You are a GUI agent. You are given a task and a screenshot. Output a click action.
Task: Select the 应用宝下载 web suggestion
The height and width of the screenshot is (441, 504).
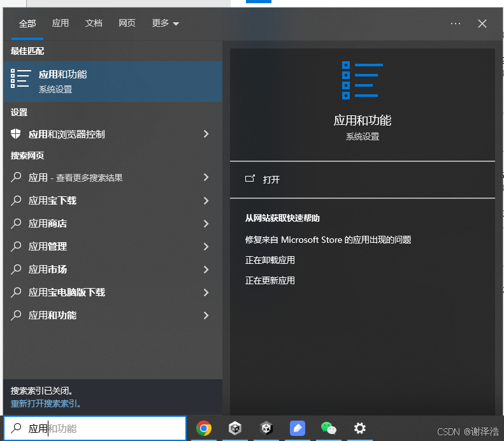113,201
